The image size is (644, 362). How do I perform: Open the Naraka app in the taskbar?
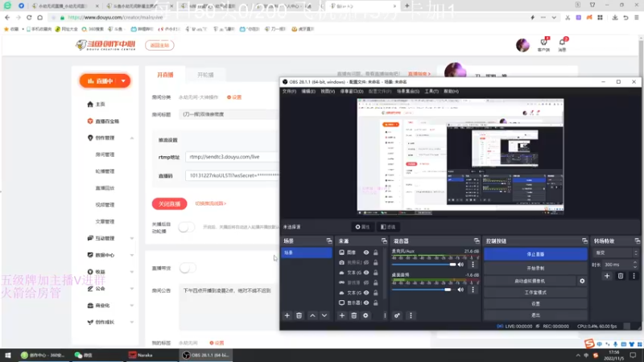click(151, 355)
